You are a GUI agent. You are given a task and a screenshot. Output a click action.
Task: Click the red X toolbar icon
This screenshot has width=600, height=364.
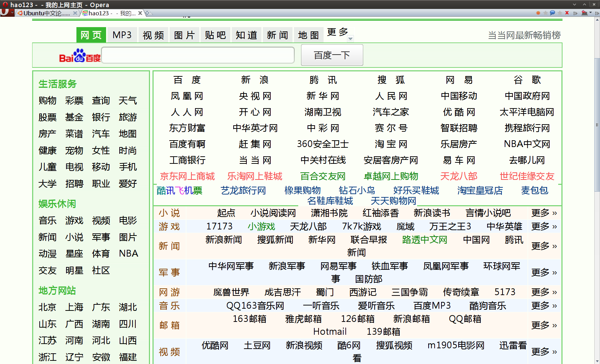pos(567,13)
